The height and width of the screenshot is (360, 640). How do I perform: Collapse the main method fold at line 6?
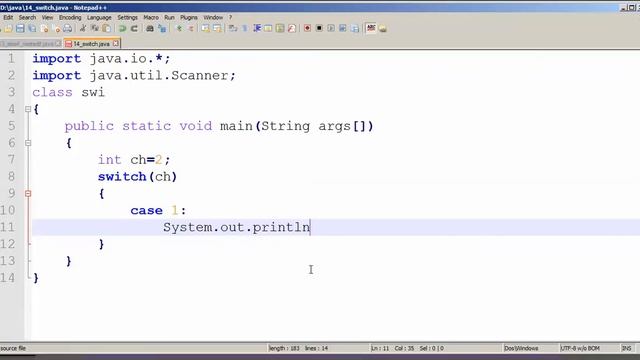click(28, 143)
